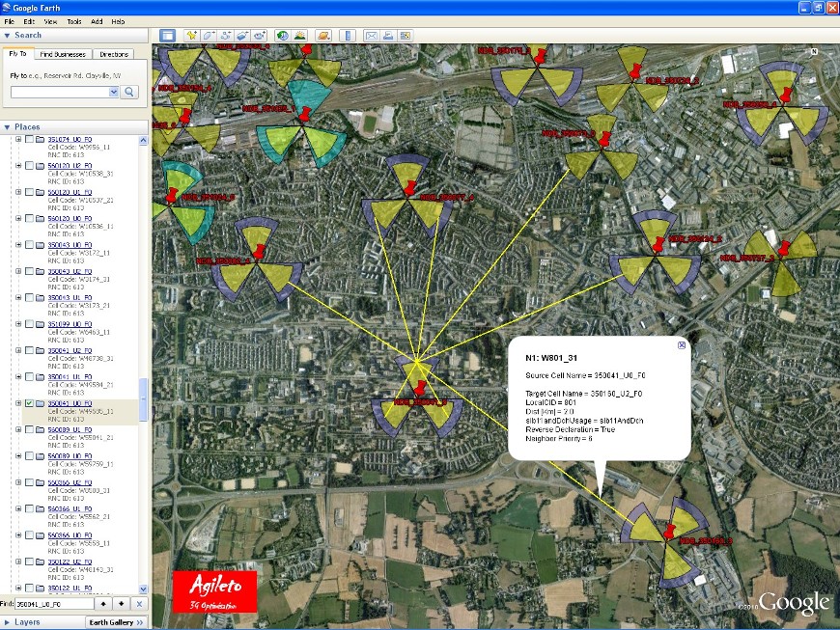
Task: Click the Email envelope toolbar icon
Action: (372, 36)
